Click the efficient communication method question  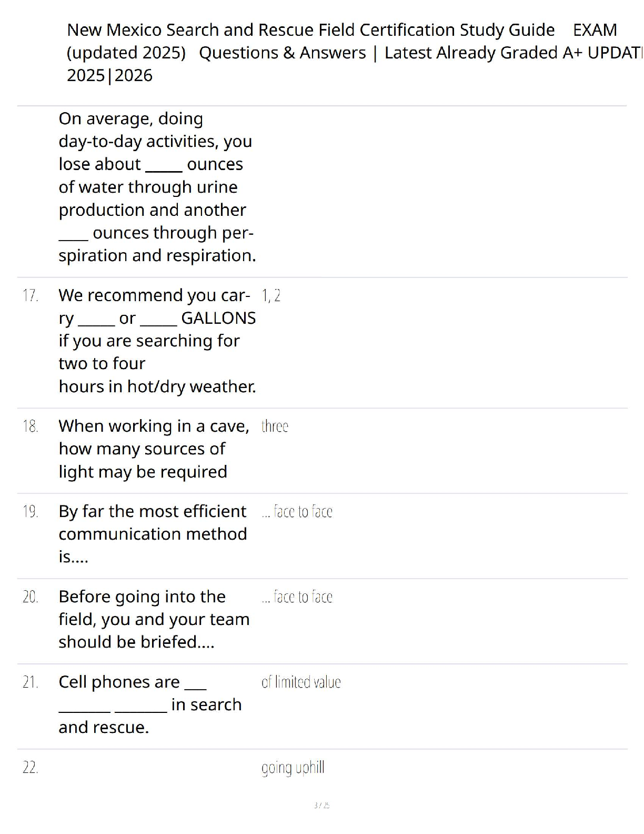click(x=153, y=534)
